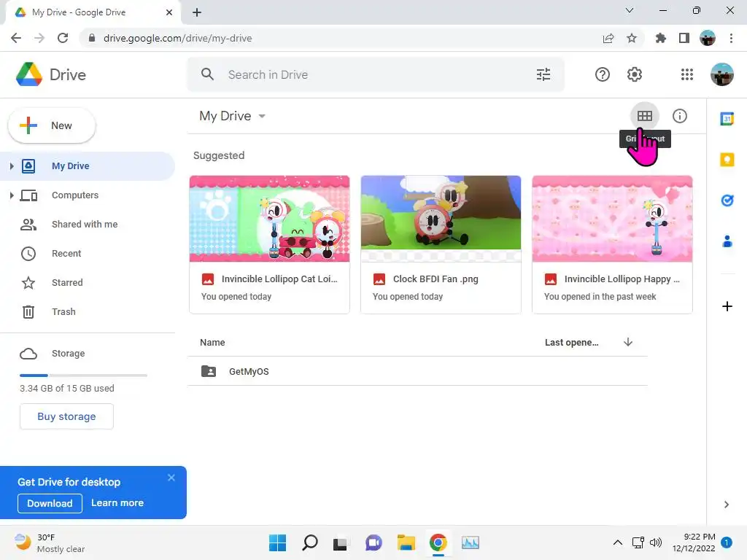Bookmark this page with star icon
Viewport: 747px width, 560px height.
tap(632, 38)
